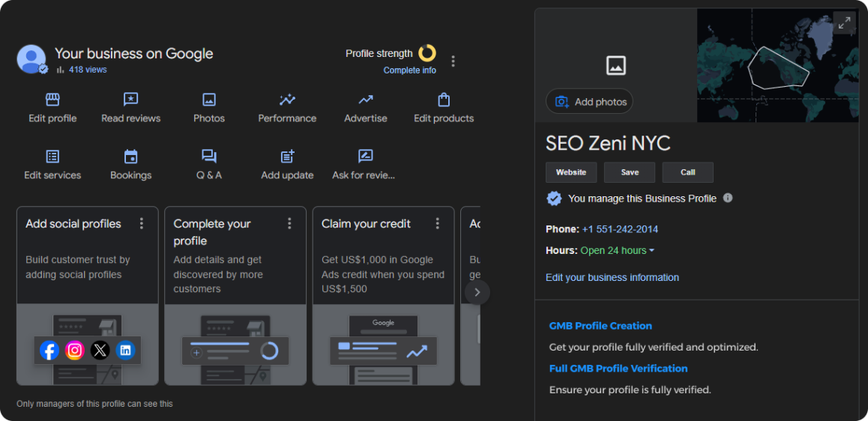Screen dimensions: 868x421
Task: Click 'You manage this Business Profile' text
Action: pyautogui.click(x=642, y=199)
